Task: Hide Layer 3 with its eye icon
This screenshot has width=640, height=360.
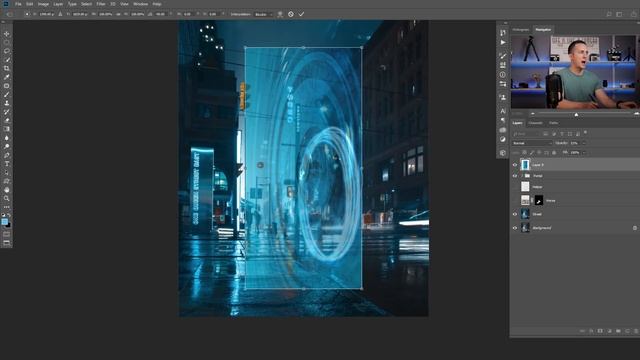Action: (515, 165)
